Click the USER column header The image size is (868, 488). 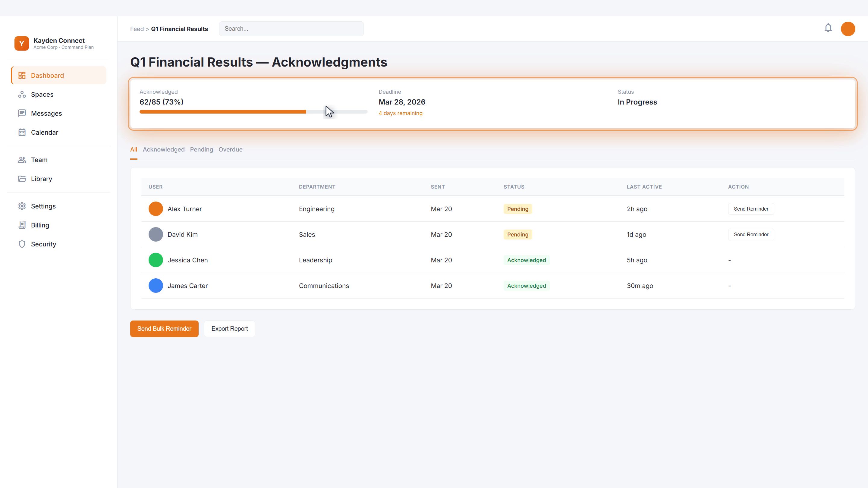coord(156,187)
